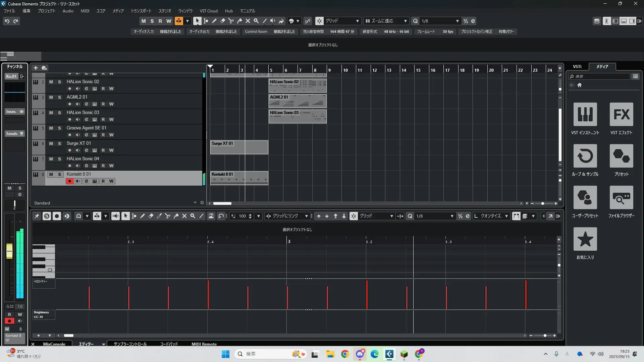Mute the Surge XT 01 track

click(x=51, y=143)
